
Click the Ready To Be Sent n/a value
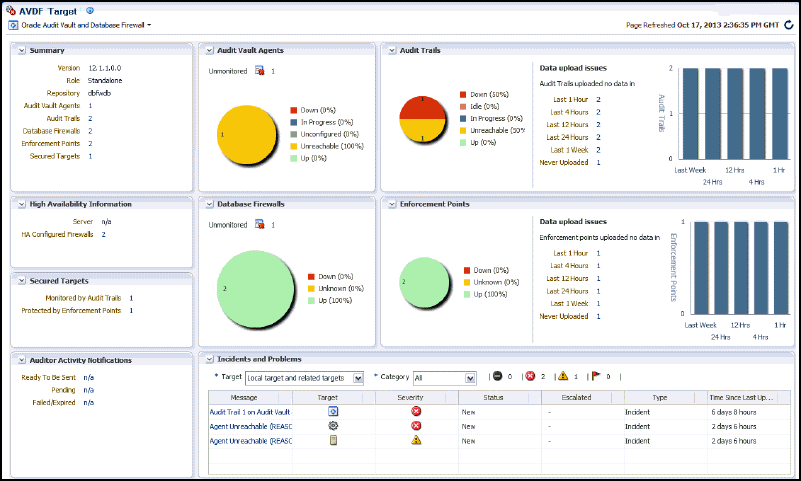point(89,377)
